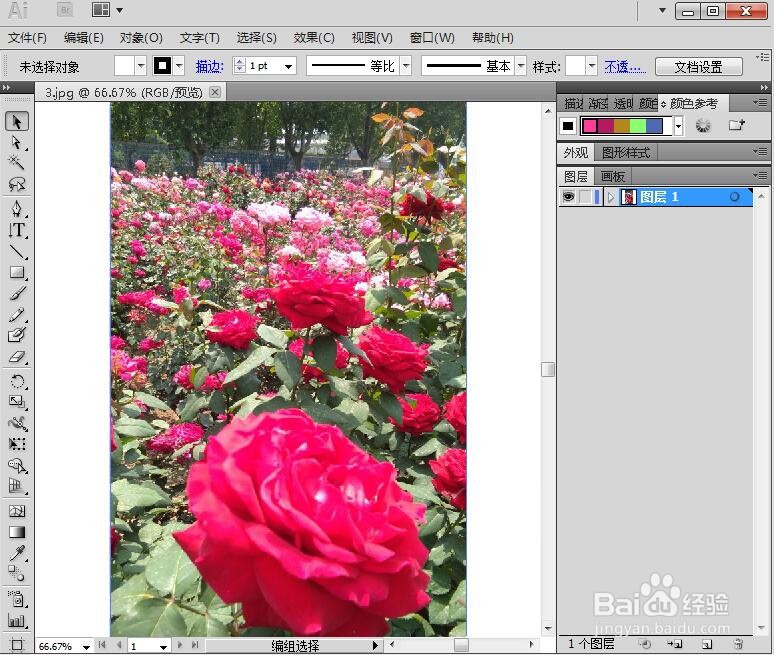Select the Gradient tool

click(x=17, y=532)
